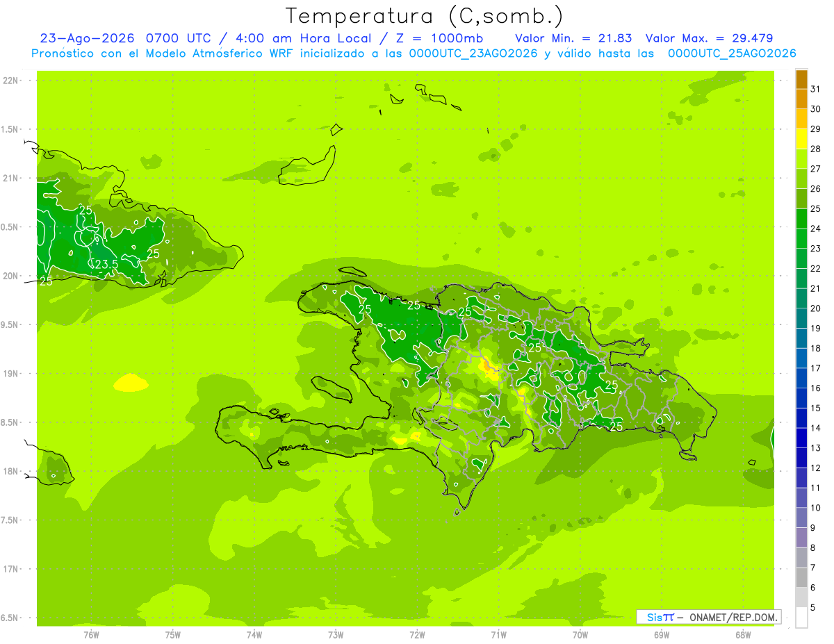Click the '7.5N' latitude axis label
The width and height of the screenshot is (834, 644).
coord(10,520)
